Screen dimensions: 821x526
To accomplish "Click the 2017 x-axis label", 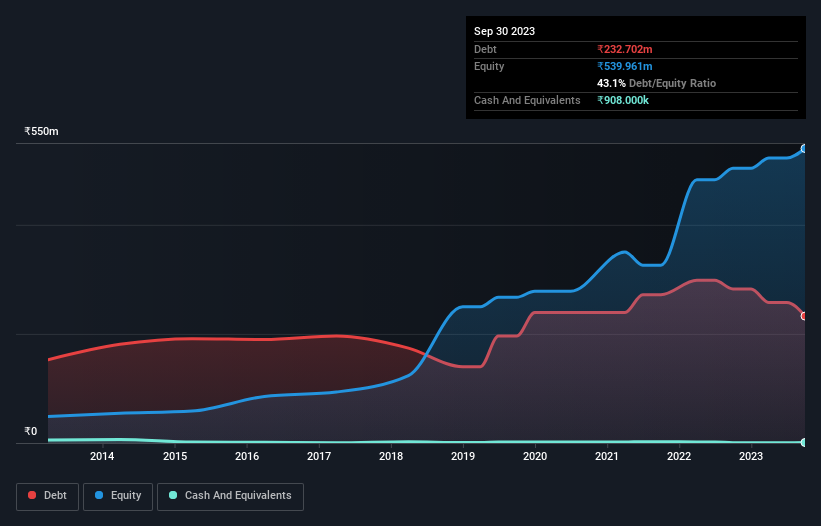I will coord(319,456).
